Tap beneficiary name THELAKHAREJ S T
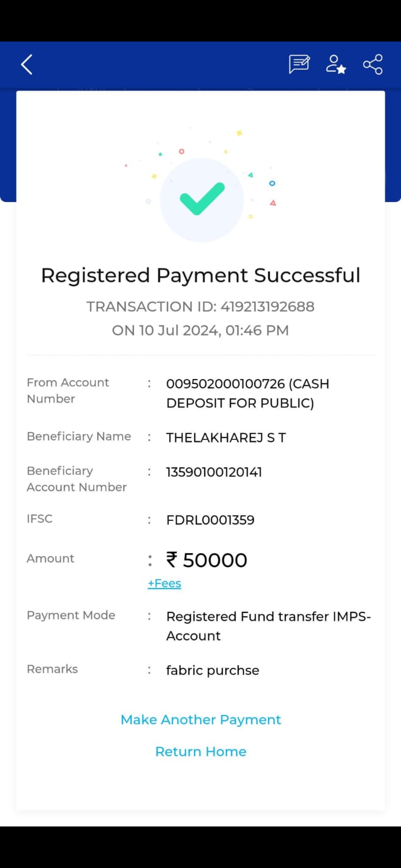Viewport: 401px width, 868px height. [226, 438]
